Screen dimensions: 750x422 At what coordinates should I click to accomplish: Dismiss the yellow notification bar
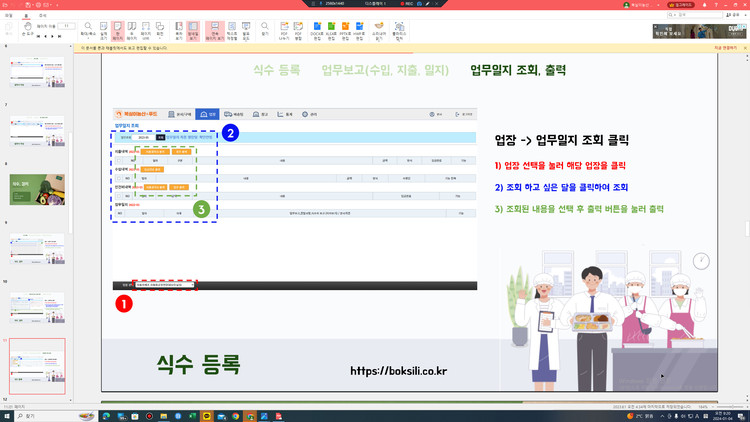745,48
